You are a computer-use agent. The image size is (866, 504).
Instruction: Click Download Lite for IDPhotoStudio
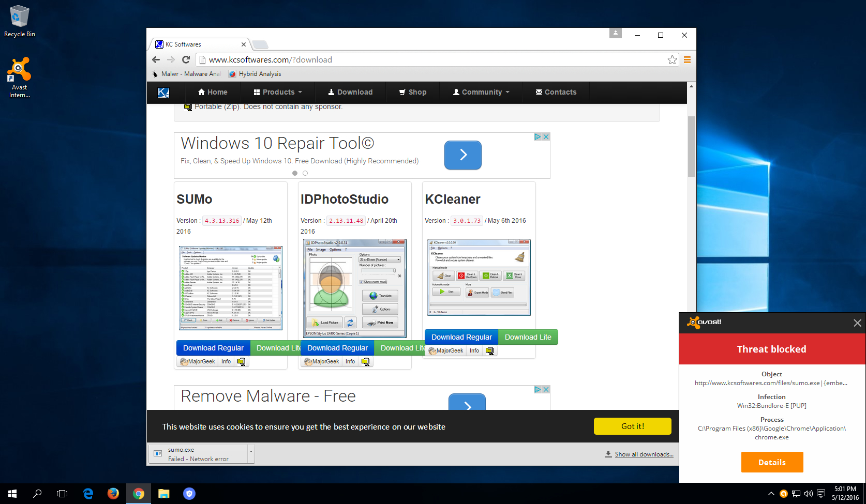point(399,348)
